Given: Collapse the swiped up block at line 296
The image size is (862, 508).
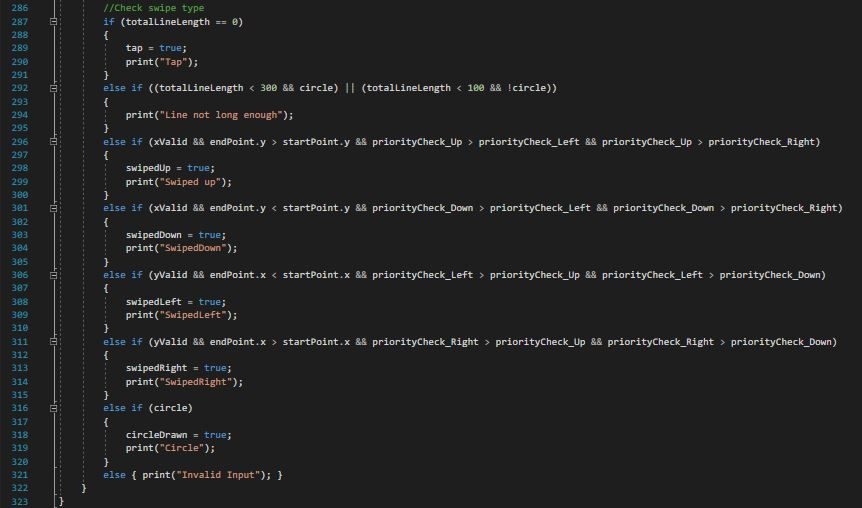Looking at the screenshot, I should (53, 141).
